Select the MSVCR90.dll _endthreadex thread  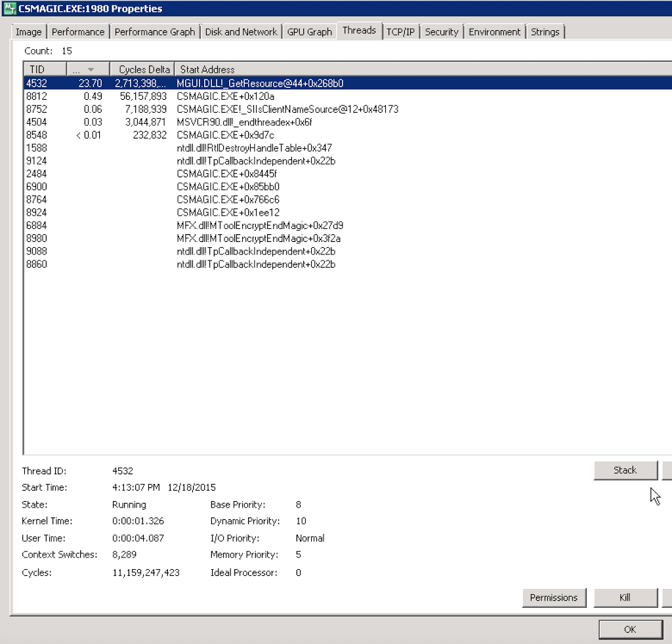point(197,122)
